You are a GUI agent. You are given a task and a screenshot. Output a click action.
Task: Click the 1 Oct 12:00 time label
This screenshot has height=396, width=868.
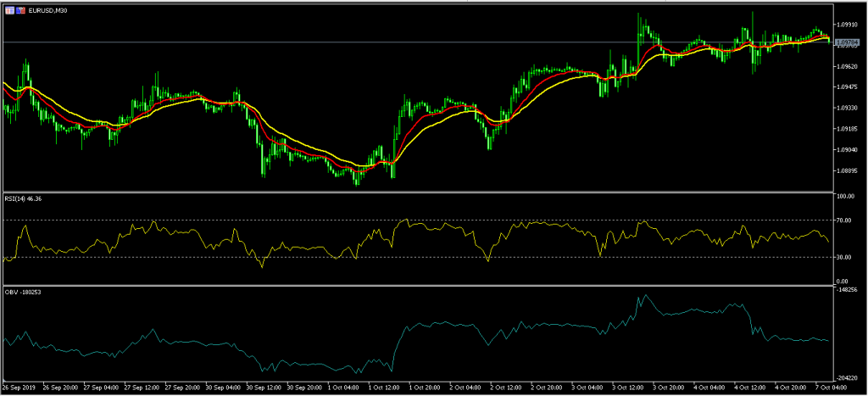click(386, 386)
